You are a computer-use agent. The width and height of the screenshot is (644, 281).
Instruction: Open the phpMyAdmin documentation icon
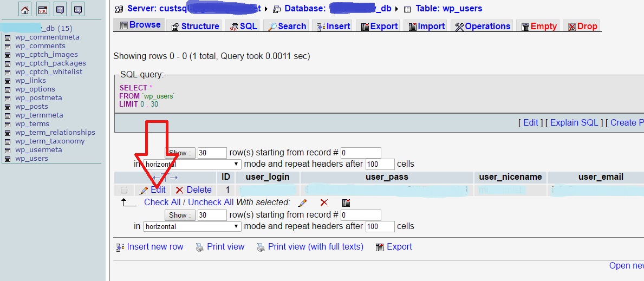pos(60,10)
